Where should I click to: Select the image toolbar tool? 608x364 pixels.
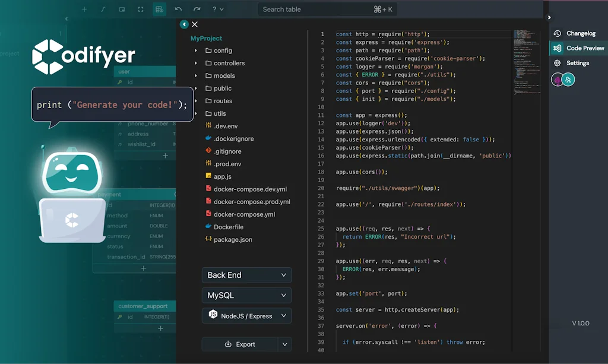point(122,9)
